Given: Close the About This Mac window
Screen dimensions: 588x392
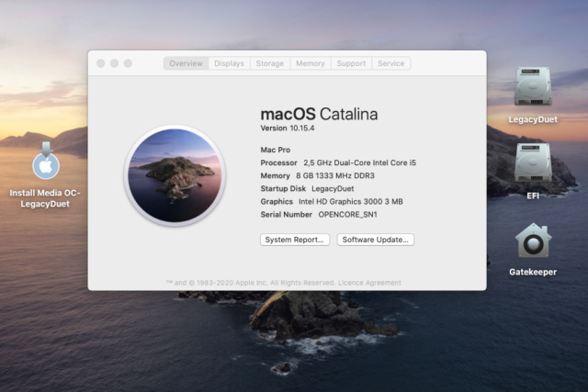Looking at the screenshot, I should 100,63.
